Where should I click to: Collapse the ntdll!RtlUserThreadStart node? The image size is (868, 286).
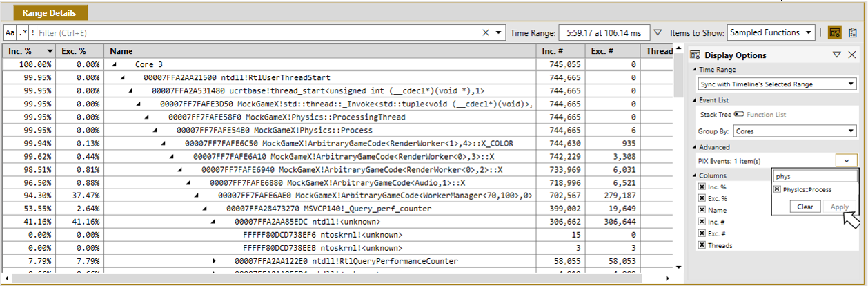click(122, 77)
